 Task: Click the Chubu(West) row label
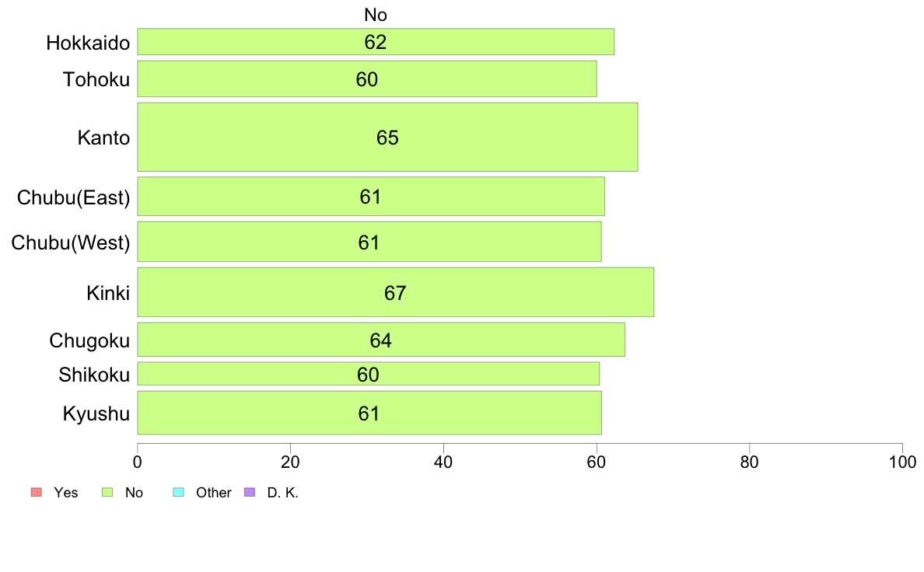(x=71, y=242)
